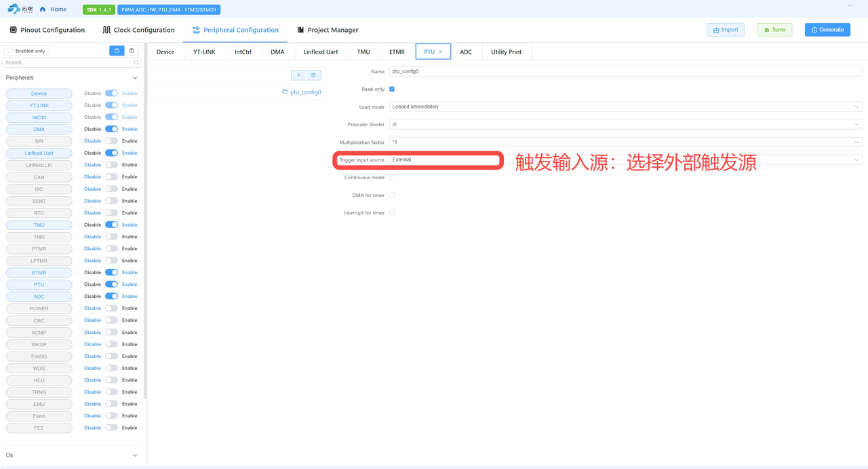Image resolution: width=868 pixels, height=469 pixels.
Task: Click the company logo icon
Action: pos(20,10)
